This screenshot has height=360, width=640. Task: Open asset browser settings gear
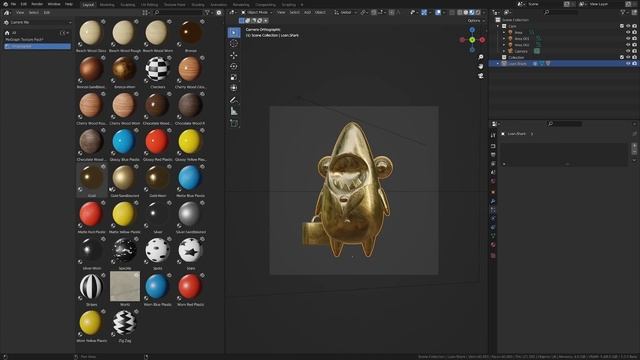pos(219,13)
